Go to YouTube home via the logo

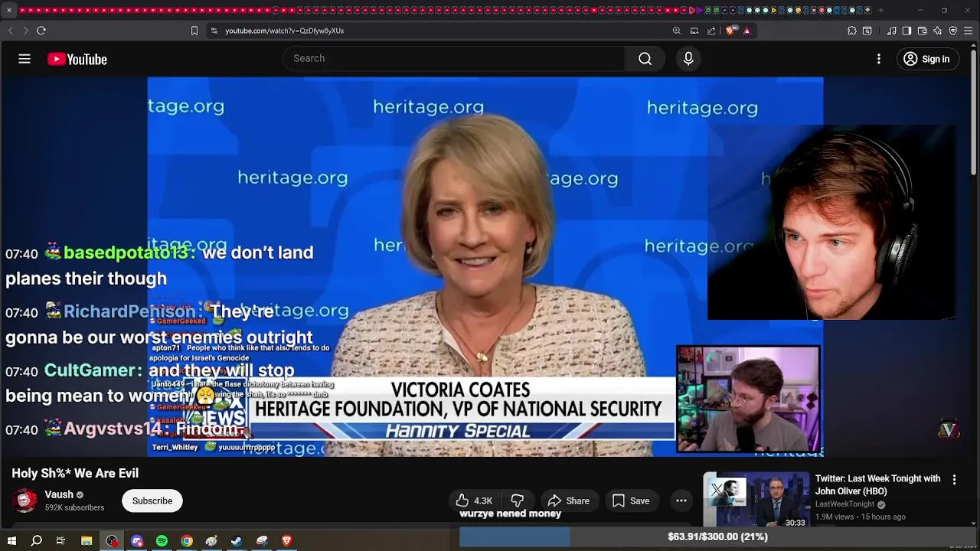(x=77, y=59)
